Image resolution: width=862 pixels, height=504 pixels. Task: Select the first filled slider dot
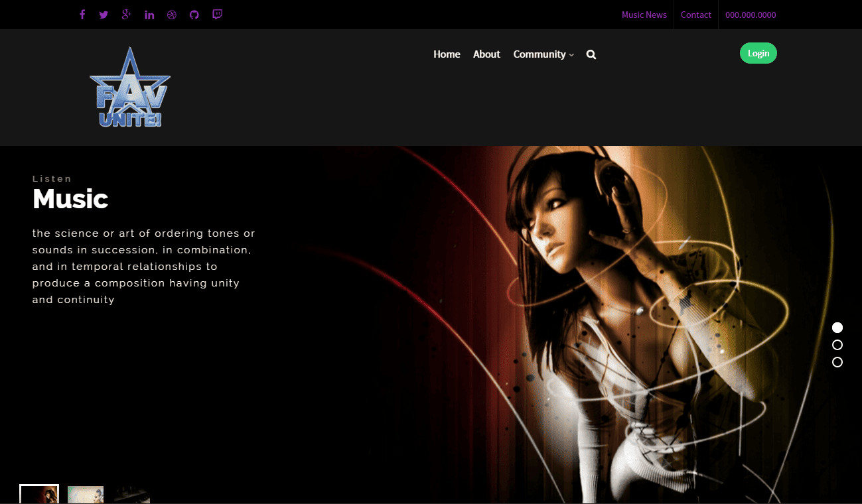coord(837,328)
